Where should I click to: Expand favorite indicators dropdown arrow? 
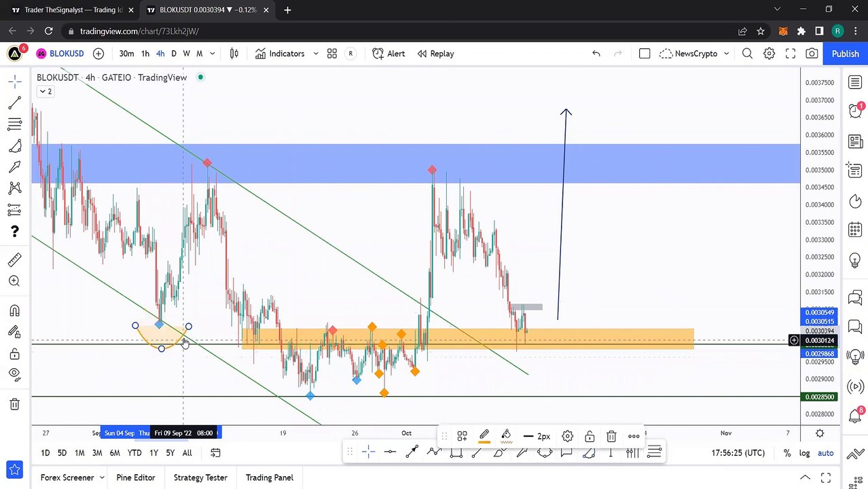(x=316, y=54)
